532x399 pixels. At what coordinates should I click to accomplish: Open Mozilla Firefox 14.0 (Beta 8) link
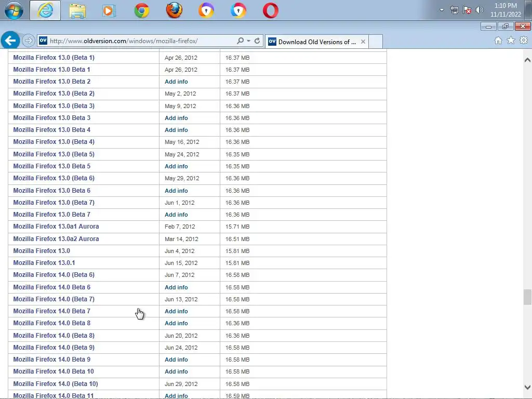click(x=54, y=335)
